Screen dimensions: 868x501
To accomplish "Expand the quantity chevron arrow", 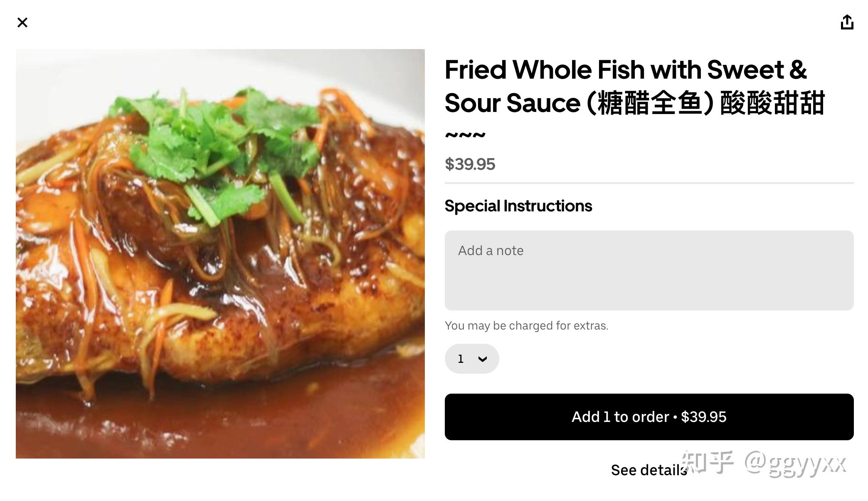I will click(x=482, y=359).
